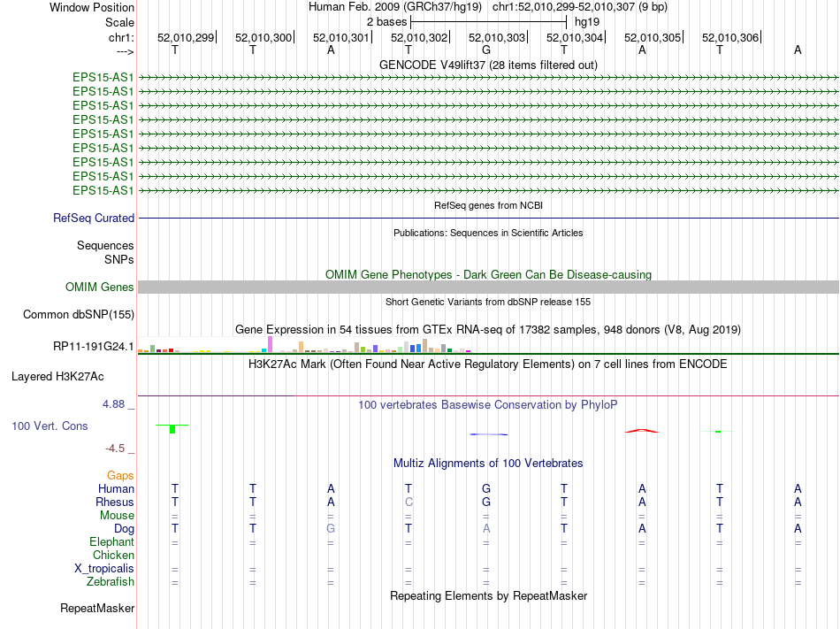Open the H3K27Ac Mark track title

pos(488,364)
